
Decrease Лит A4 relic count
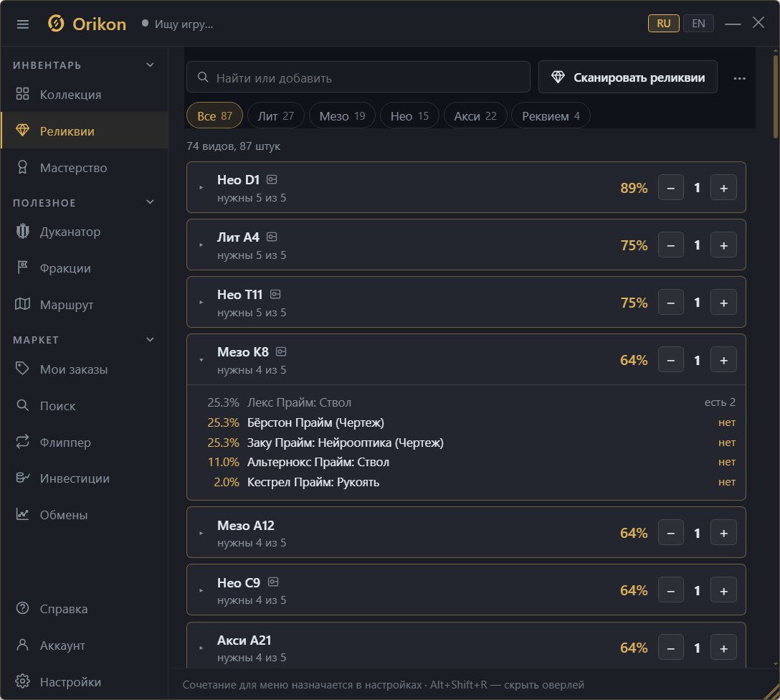[671, 245]
